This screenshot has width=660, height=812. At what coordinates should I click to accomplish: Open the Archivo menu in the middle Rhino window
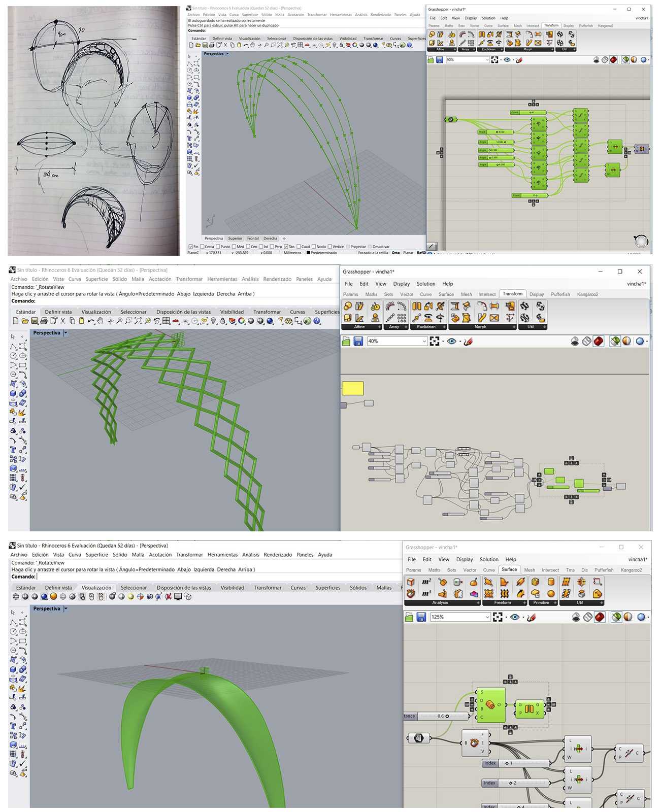tap(19, 279)
